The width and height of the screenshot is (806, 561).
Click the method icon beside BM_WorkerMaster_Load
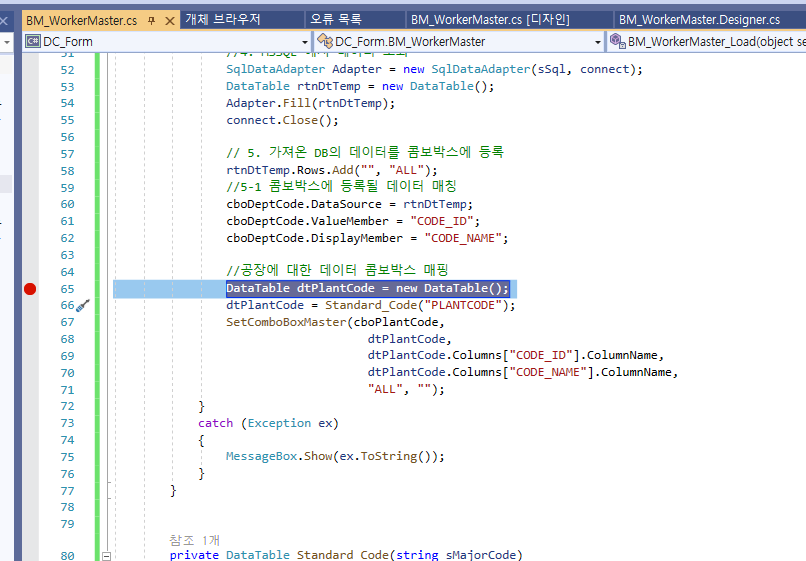pyautogui.click(x=617, y=41)
